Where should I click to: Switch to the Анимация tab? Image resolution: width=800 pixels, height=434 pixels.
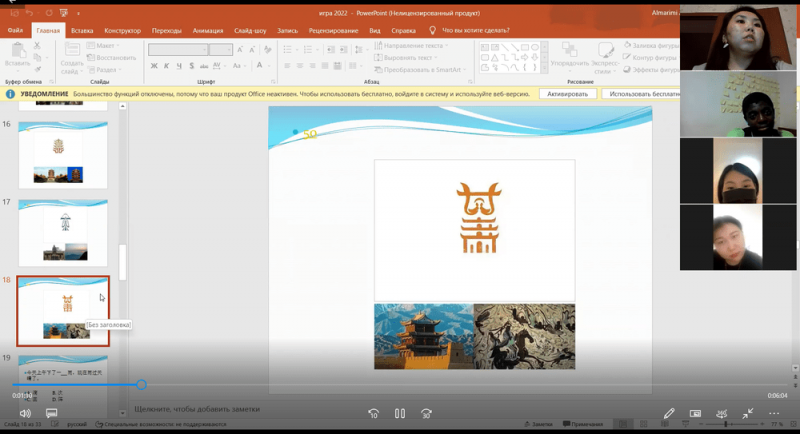click(x=208, y=31)
